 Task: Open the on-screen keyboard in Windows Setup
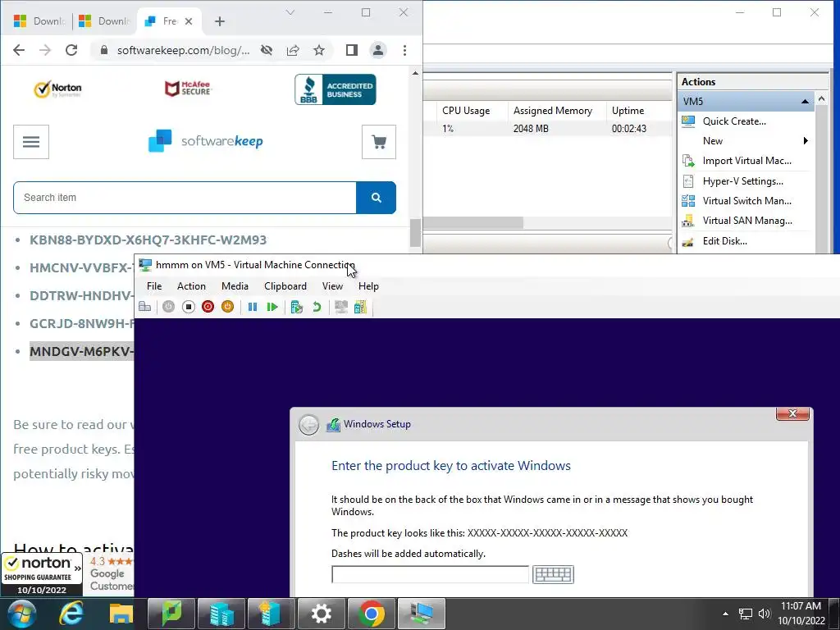point(554,574)
